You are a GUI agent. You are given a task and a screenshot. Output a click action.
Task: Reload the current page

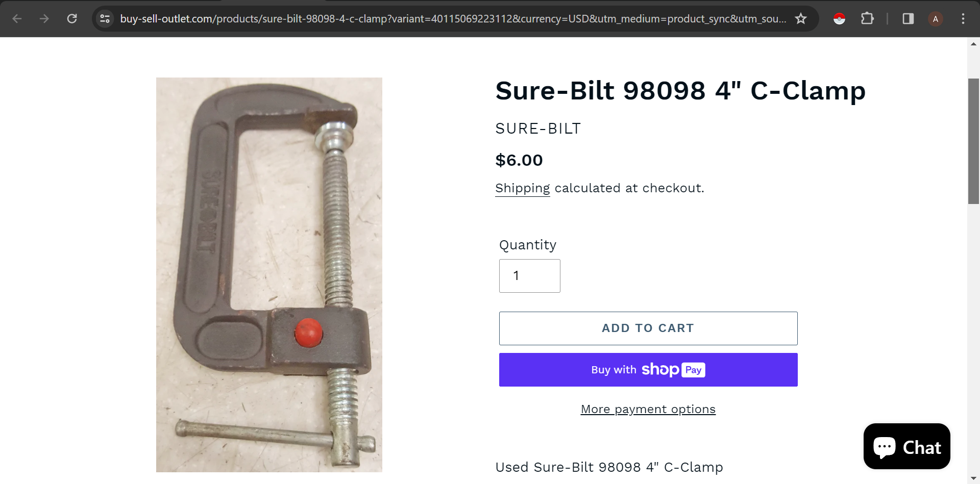pyautogui.click(x=72, y=19)
